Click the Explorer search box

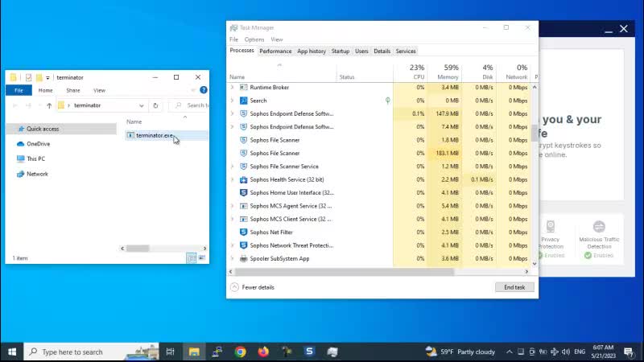pyautogui.click(x=191, y=105)
